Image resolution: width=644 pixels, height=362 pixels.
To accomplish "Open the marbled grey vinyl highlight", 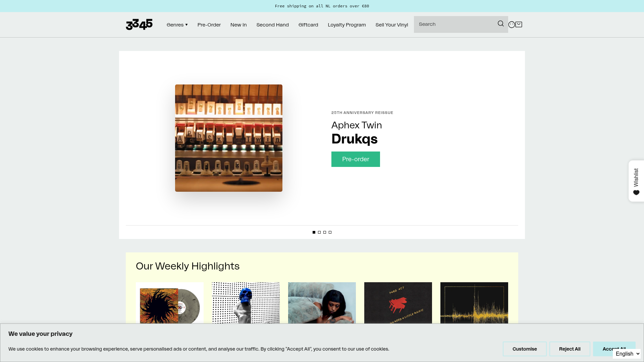I will 170,303.
